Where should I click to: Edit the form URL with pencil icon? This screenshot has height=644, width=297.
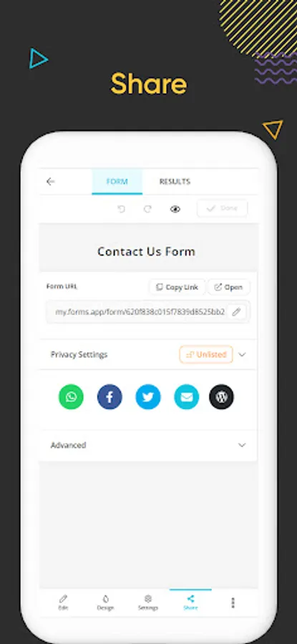tap(236, 312)
